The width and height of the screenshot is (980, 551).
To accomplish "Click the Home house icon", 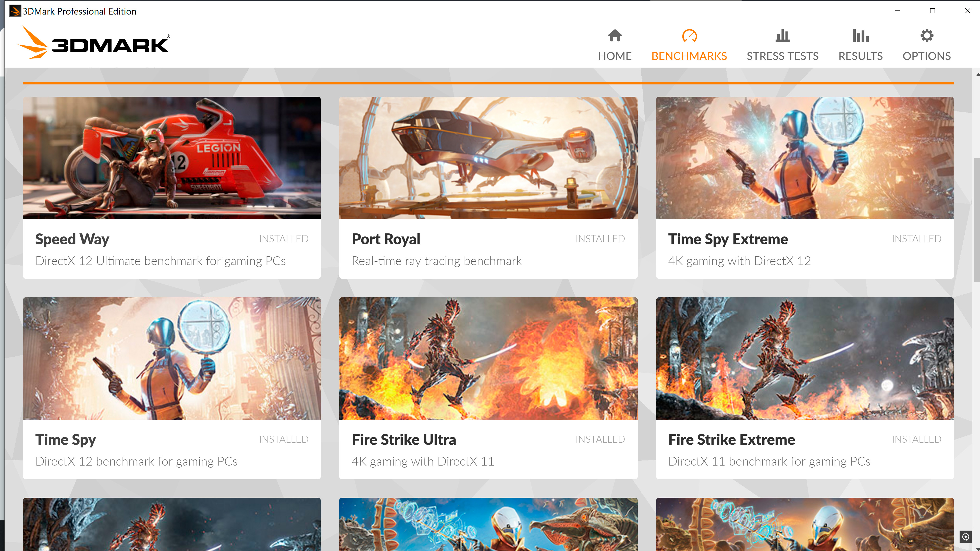I will tap(614, 36).
